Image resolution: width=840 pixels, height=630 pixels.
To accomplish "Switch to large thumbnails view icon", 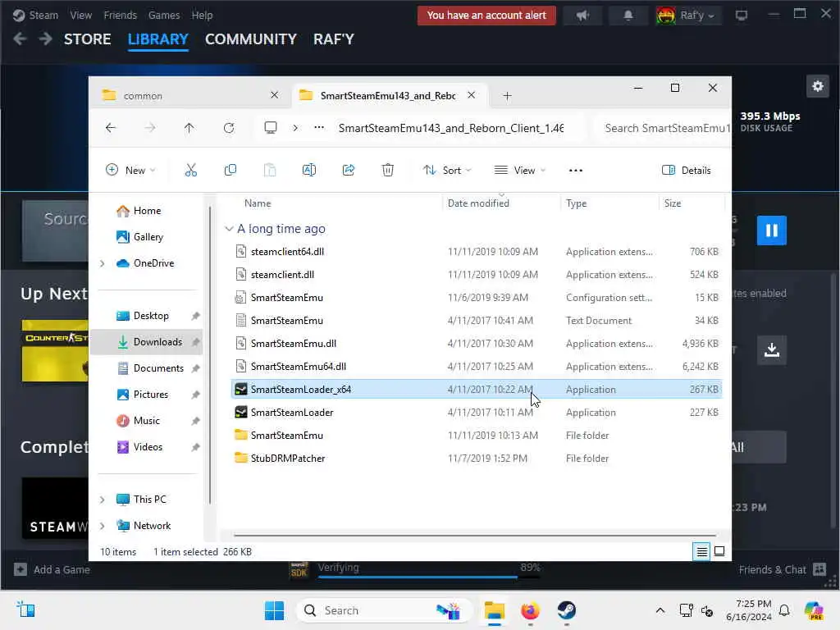I will click(719, 551).
